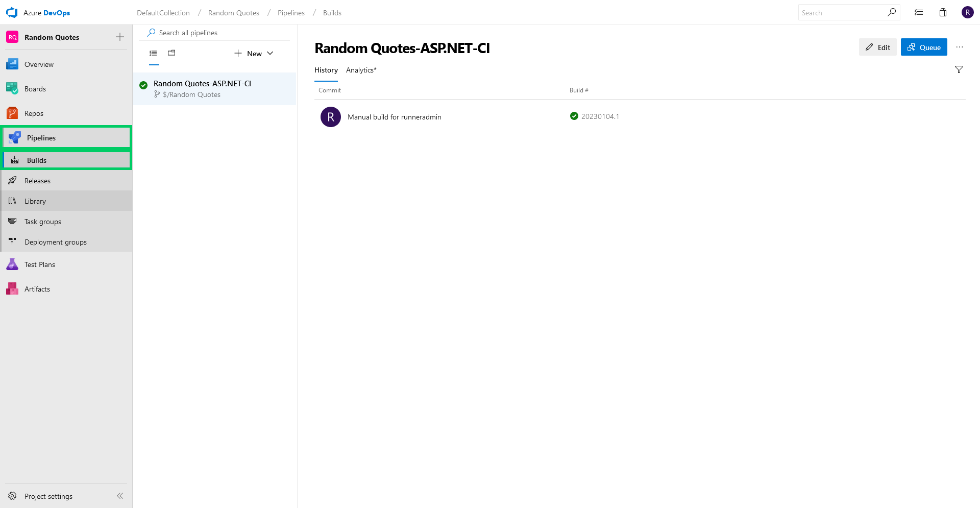This screenshot has height=508, width=980.
Task: Click the Azure DevOps logo icon
Action: point(12,13)
